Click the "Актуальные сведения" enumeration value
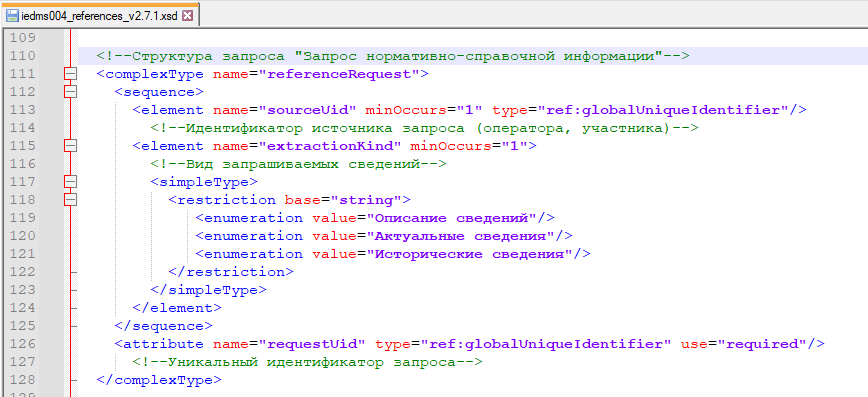Image resolution: width=868 pixels, height=397 pixels. click(461, 236)
